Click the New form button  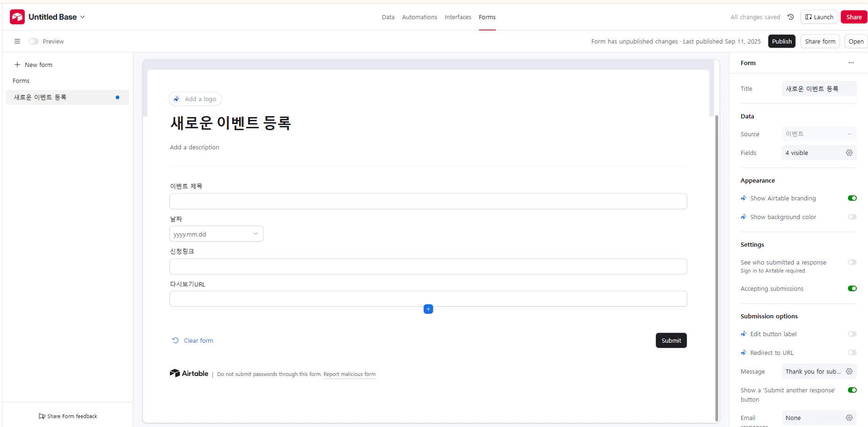click(x=33, y=65)
